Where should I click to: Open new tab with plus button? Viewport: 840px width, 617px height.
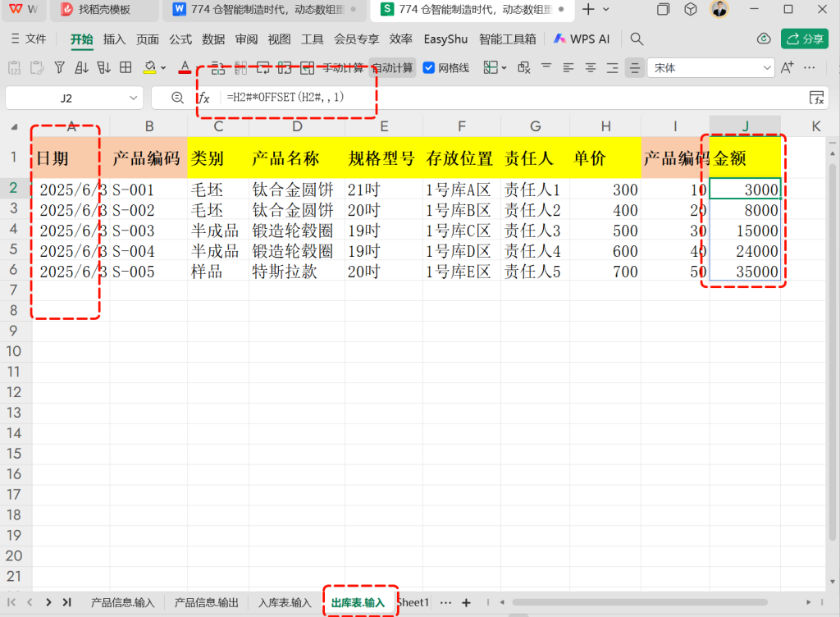click(x=588, y=9)
